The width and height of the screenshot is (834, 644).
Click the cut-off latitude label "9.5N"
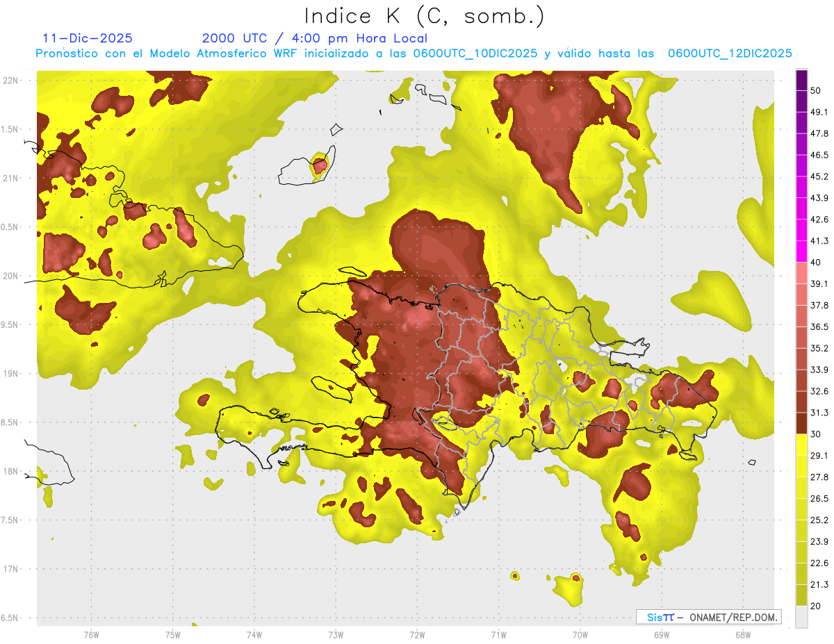[x=10, y=324]
